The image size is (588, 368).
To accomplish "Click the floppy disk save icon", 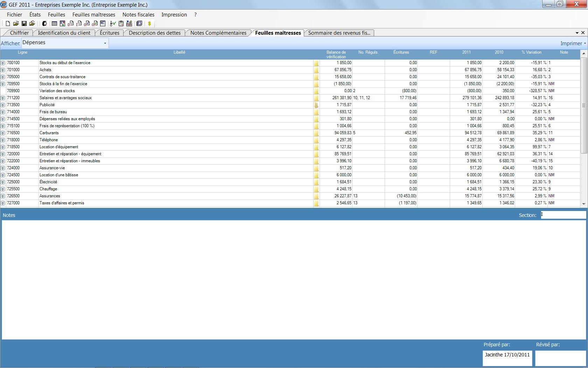I will click(24, 24).
